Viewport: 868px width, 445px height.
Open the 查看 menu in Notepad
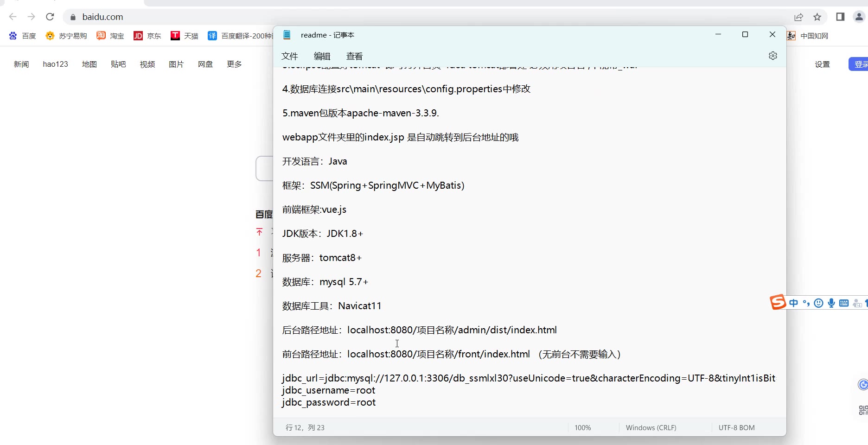[x=355, y=56]
